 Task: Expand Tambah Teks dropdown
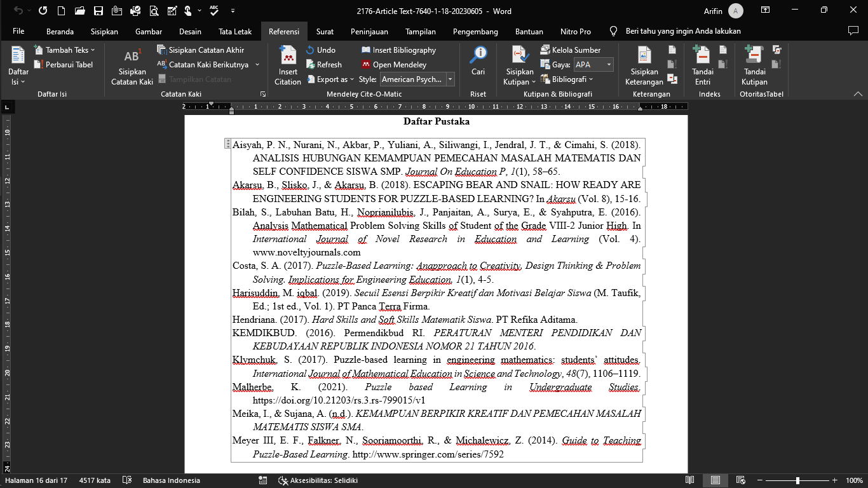tap(64, 50)
